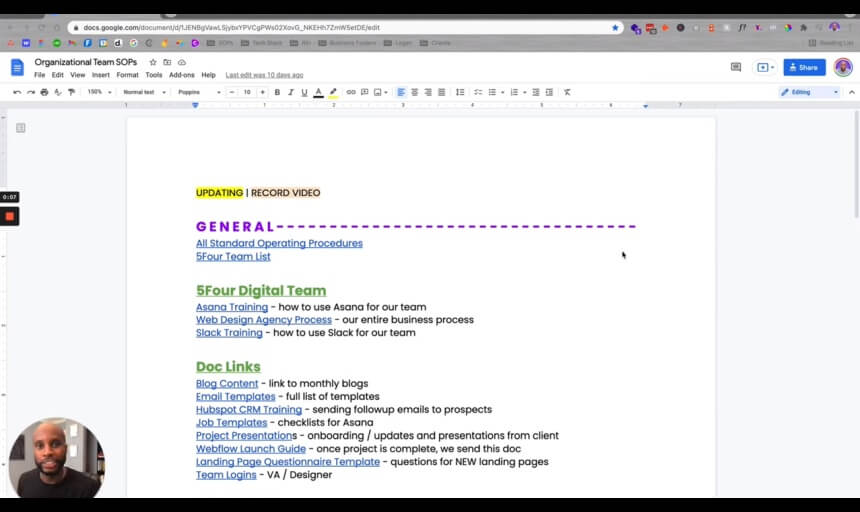Click the decrease indent icon
860x512 pixels.
tap(536, 92)
